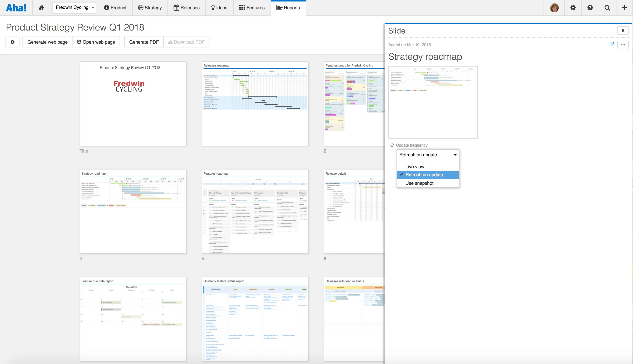633x364 pixels.
Task: Click the search magnifier icon
Action: coord(607,7)
